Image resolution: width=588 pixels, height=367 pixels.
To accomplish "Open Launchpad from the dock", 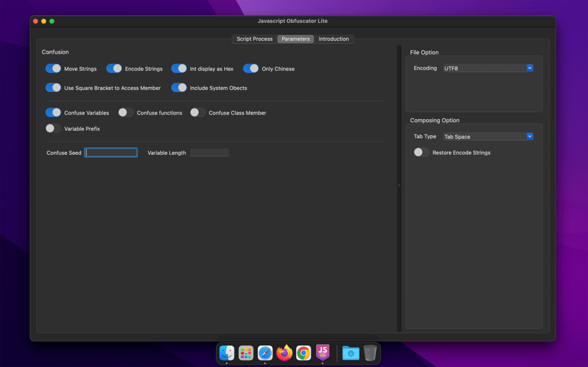I will coord(246,353).
